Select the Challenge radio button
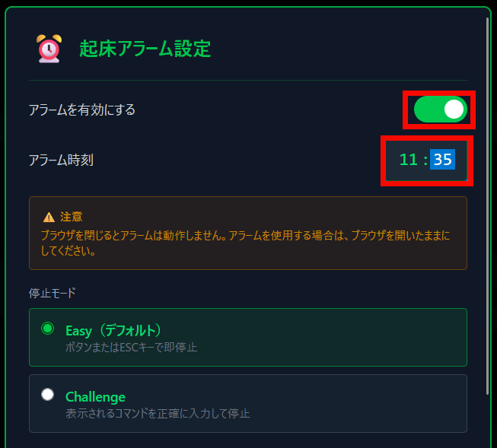Image resolution: width=497 pixels, height=448 pixels. (x=47, y=395)
